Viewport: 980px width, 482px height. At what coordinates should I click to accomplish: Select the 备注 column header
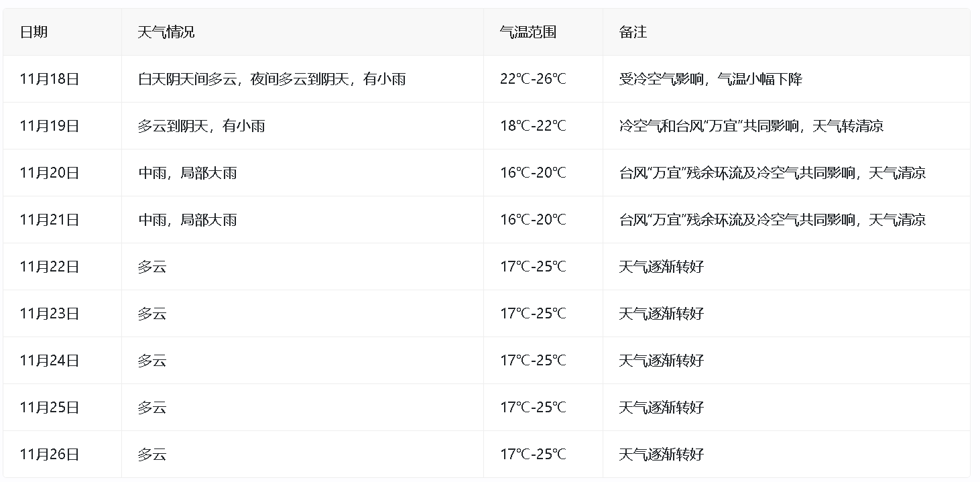(x=633, y=32)
